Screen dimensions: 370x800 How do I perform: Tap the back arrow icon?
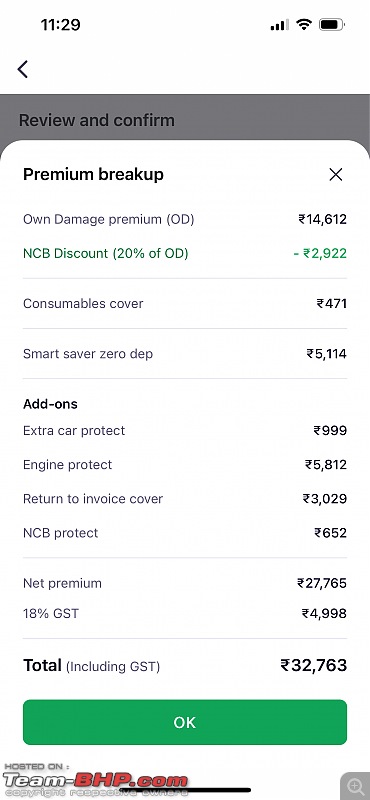(22, 69)
